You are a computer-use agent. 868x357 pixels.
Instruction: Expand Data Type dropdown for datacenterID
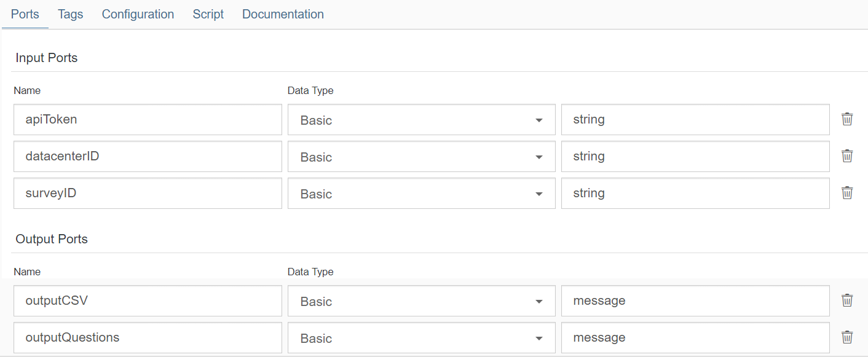coord(421,157)
